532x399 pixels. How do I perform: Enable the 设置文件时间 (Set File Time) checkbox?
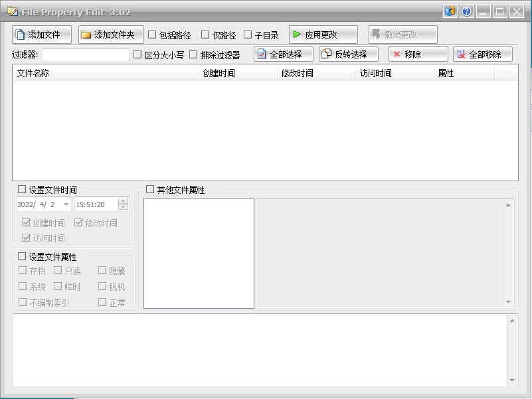22,190
